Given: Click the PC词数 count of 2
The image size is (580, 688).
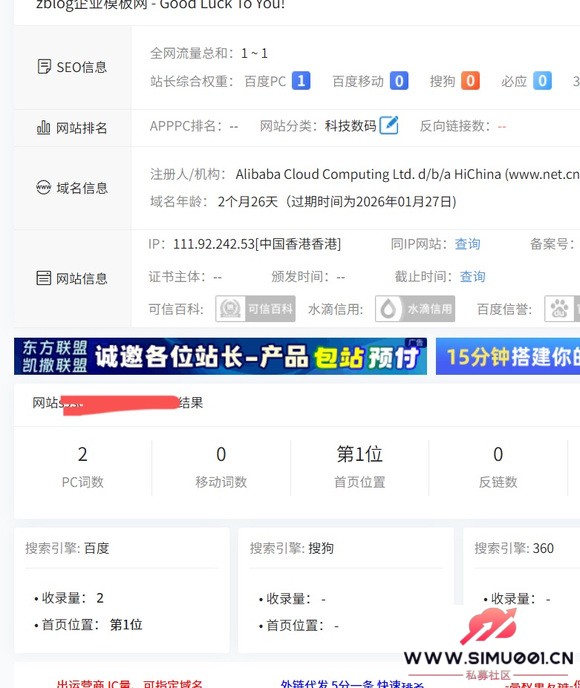Looking at the screenshot, I should 82,454.
